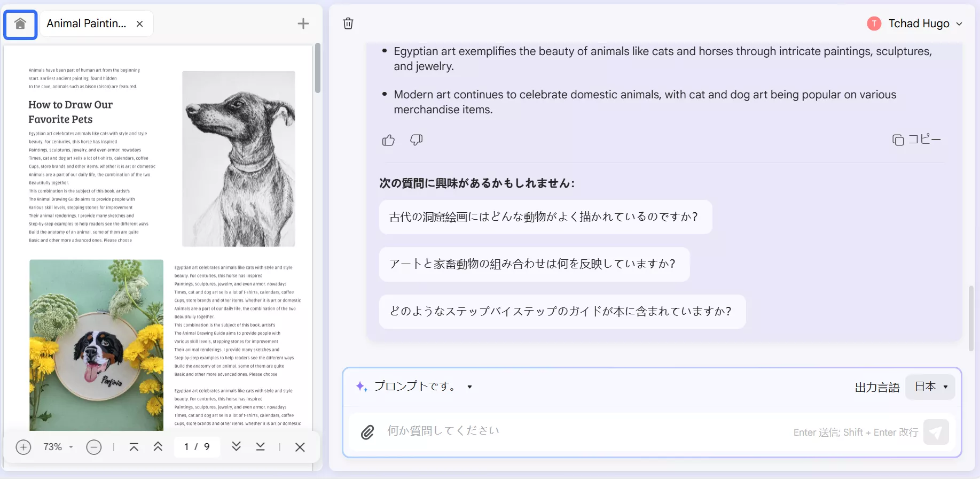Viewport: 980px width, 479px height.
Task: Close the Animal Painting tab
Action: click(139, 24)
